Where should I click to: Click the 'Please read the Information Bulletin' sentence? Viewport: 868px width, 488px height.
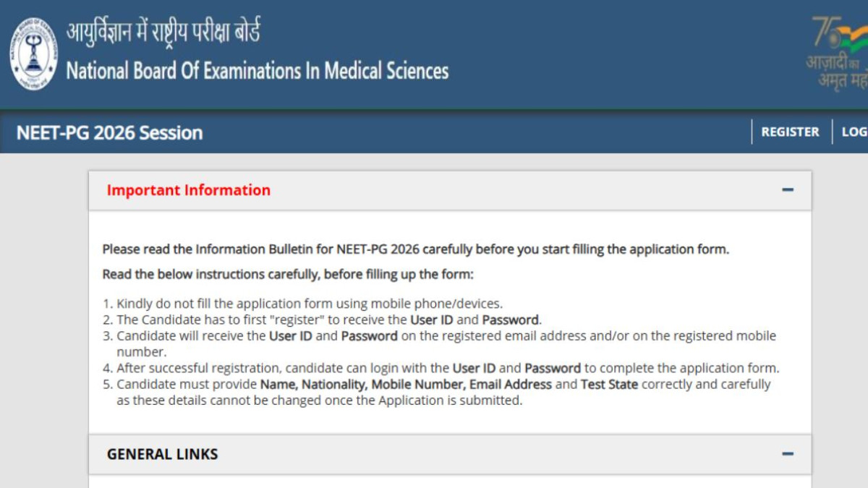(416, 249)
